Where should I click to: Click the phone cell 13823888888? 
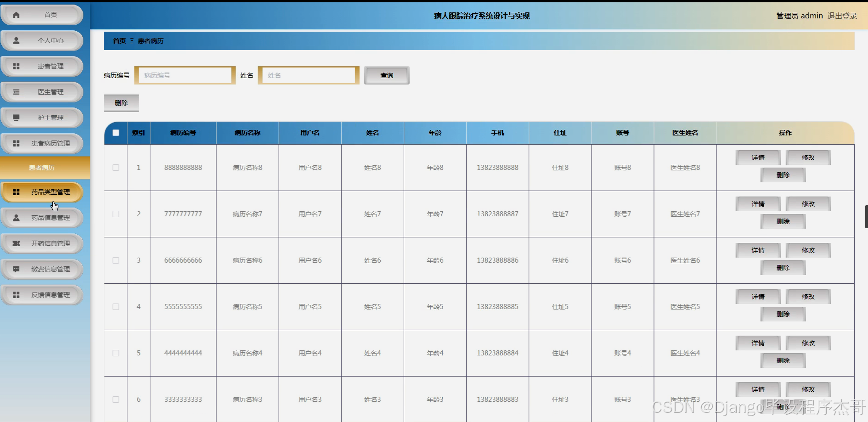[x=497, y=168]
